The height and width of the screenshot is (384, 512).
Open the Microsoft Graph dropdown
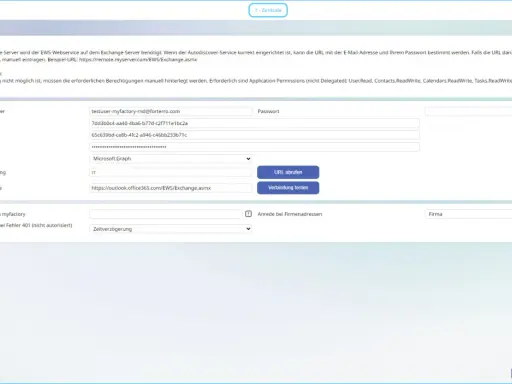coord(171,159)
